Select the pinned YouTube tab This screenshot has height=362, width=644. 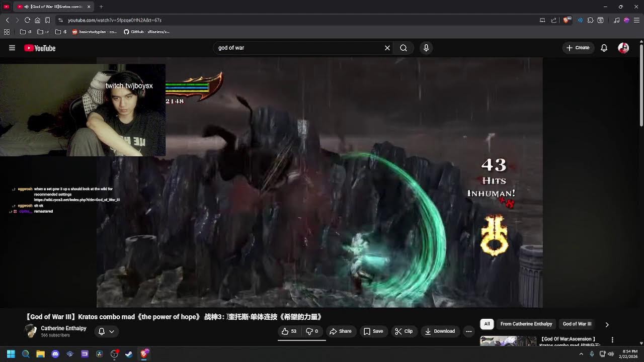(x=6, y=7)
